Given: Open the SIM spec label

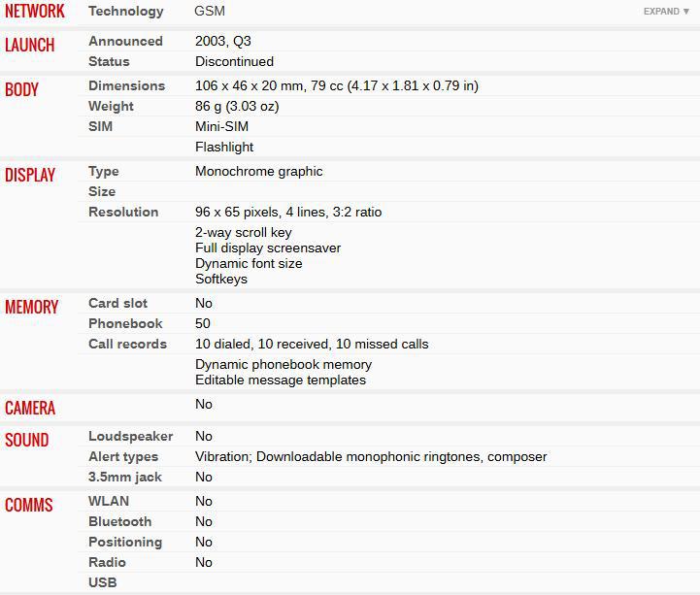Looking at the screenshot, I should click(x=100, y=127).
